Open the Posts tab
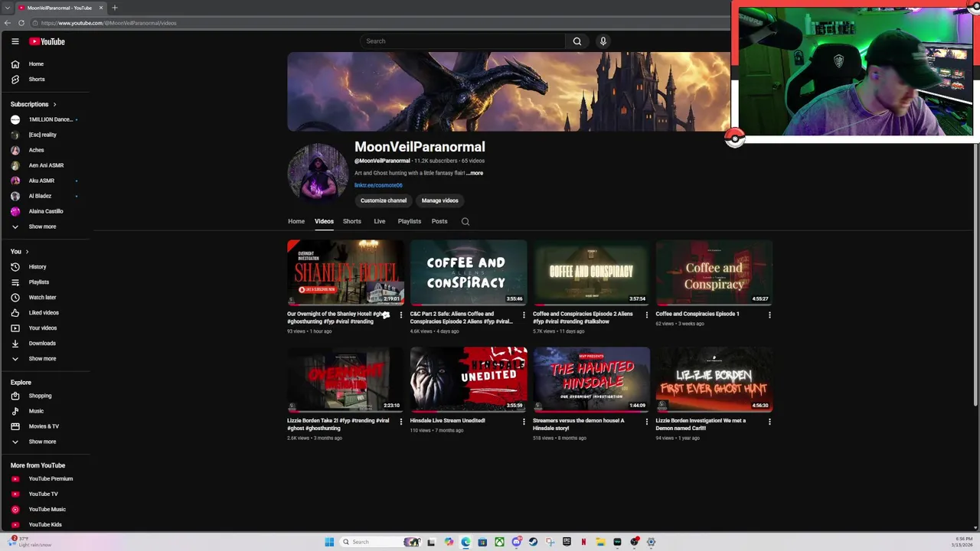The width and height of the screenshot is (980, 551). click(x=439, y=221)
